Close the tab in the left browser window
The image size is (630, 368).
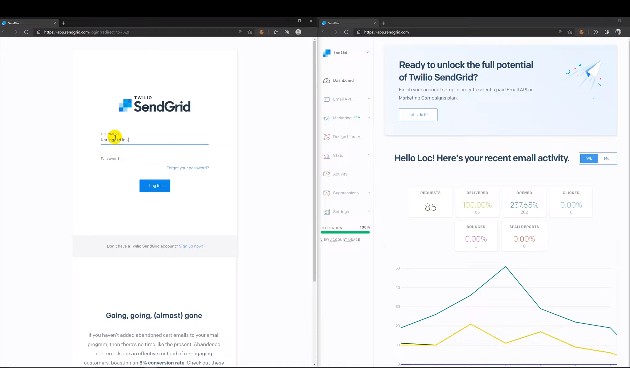tap(55, 23)
